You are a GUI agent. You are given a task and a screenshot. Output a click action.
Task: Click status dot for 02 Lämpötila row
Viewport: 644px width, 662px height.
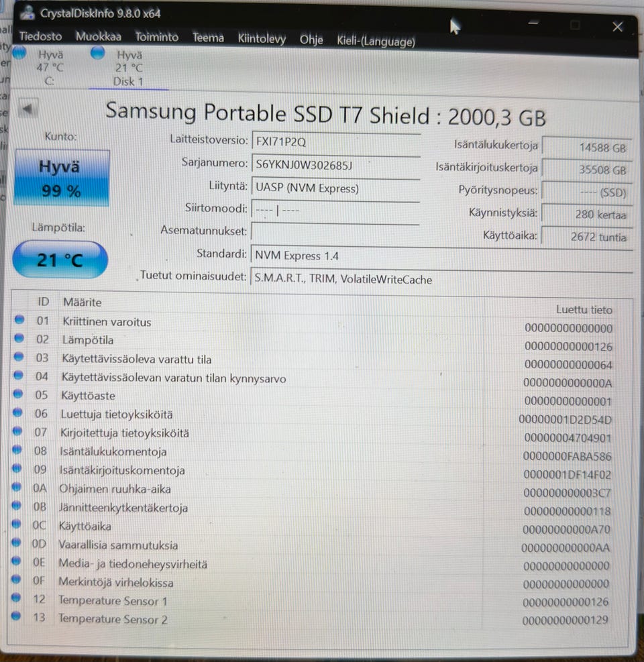coord(19,338)
